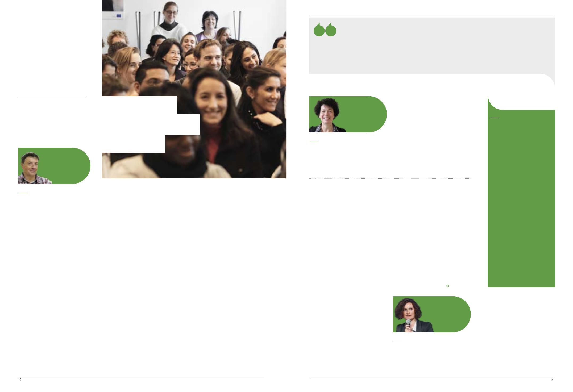Click the white rounded tab above green sidebar
The width and height of the screenshot is (573, 392).
pos(521,102)
